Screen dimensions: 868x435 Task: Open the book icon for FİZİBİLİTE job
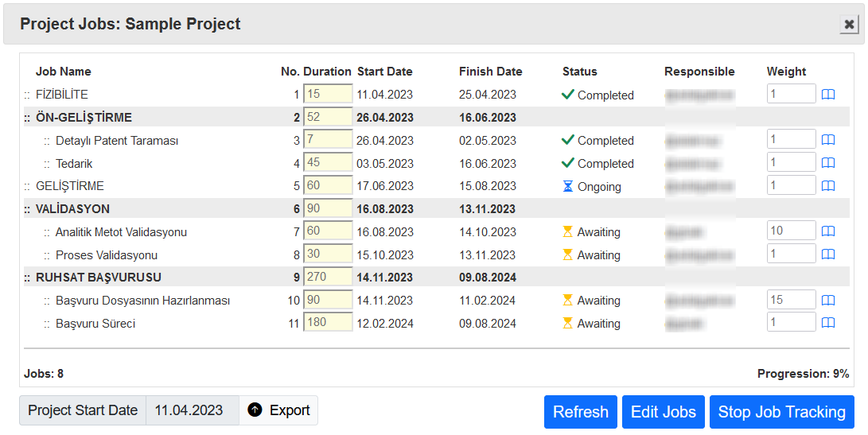(x=828, y=95)
